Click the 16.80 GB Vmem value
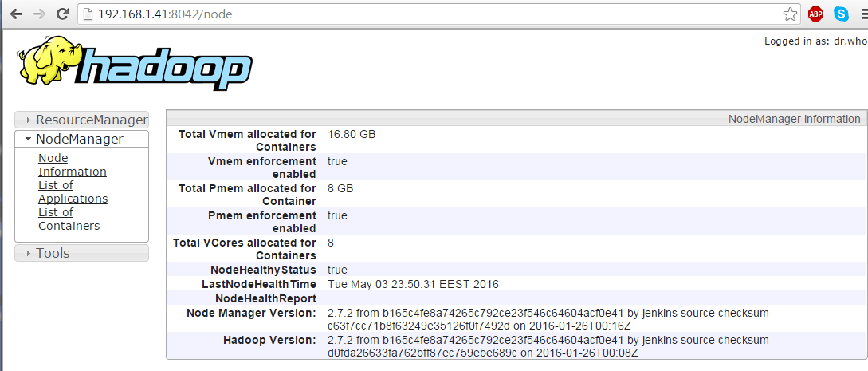868x371 pixels. [352, 134]
